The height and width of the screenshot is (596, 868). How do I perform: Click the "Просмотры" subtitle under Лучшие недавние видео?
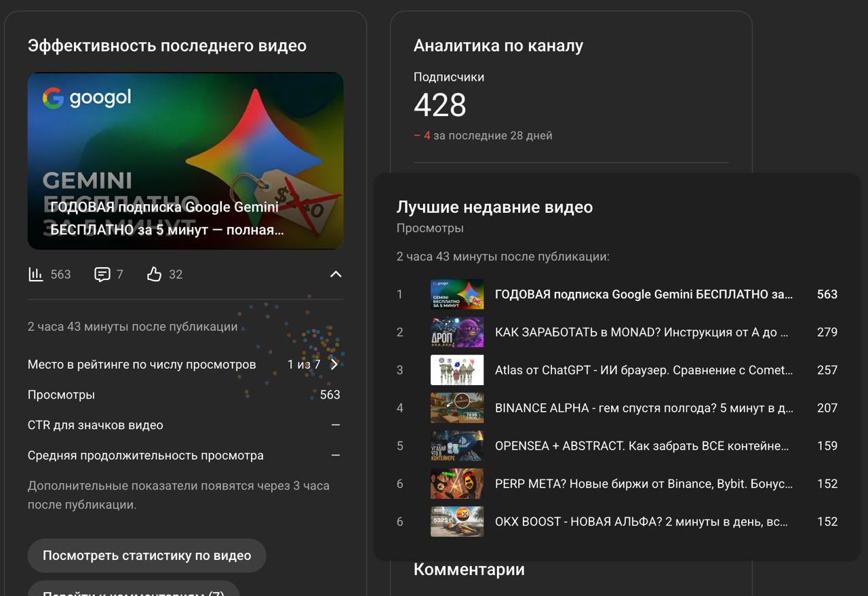pos(430,229)
